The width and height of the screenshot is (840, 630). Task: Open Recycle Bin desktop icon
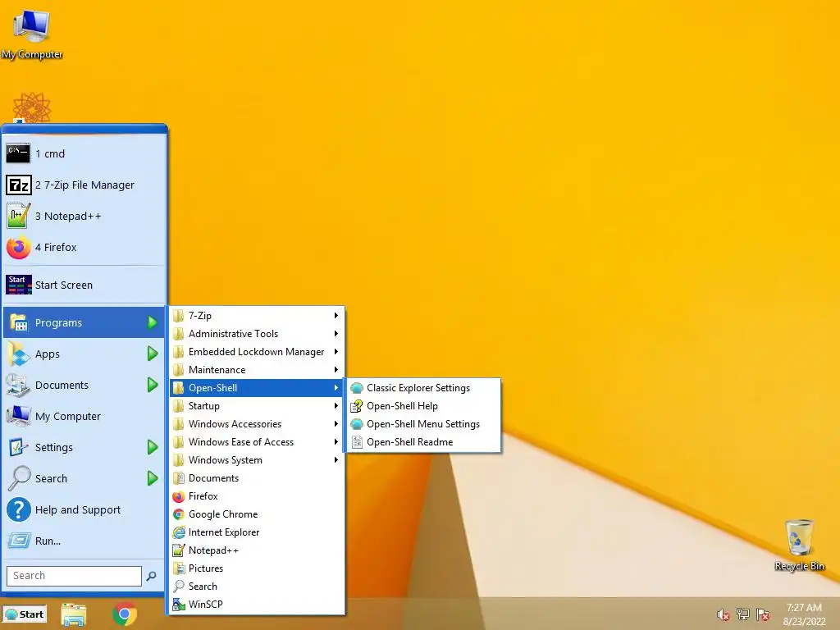(x=799, y=537)
